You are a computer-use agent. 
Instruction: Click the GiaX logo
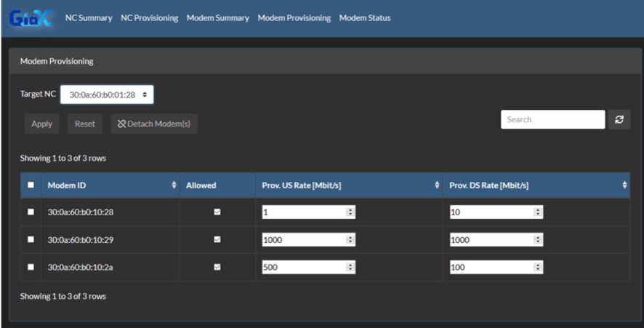point(31,18)
